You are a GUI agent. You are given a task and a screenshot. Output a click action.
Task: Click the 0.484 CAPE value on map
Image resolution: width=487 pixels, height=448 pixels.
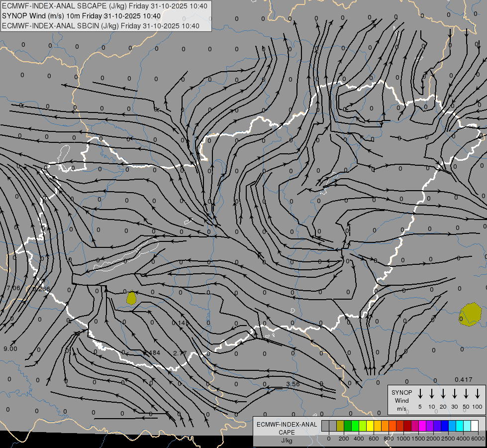pyautogui.click(x=152, y=353)
